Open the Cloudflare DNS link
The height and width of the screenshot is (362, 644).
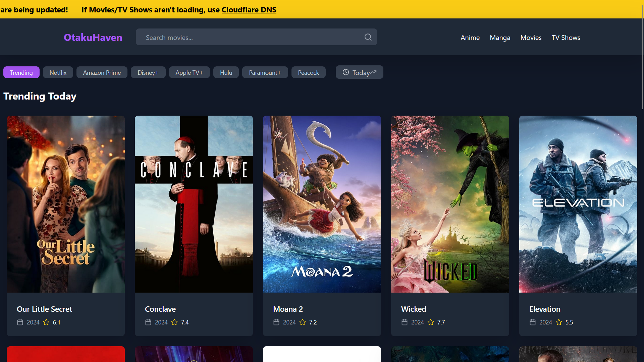[x=249, y=10]
